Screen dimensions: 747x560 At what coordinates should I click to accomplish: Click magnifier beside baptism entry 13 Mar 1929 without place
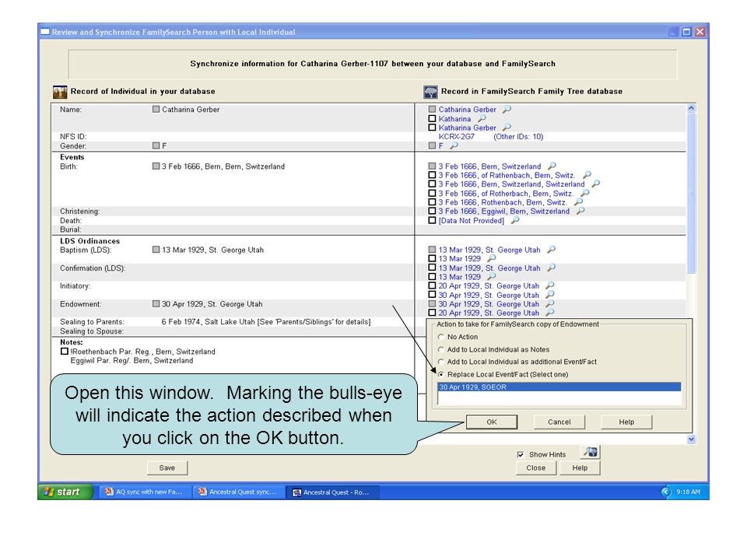coord(492,258)
